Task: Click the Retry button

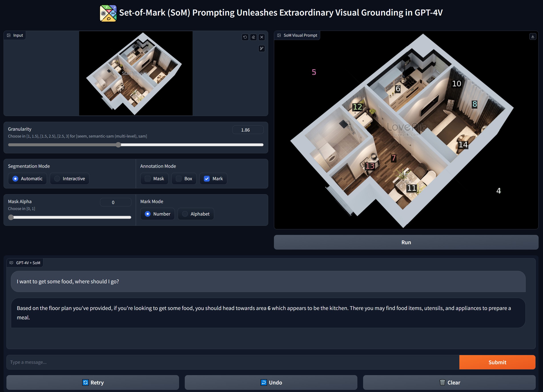Action: tap(93, 382)
